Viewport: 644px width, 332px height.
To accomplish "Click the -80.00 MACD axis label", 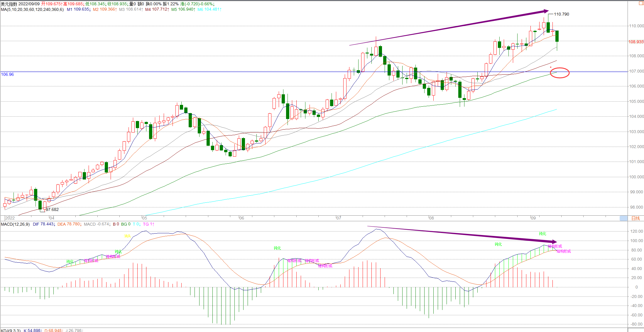I will point(637,324).
